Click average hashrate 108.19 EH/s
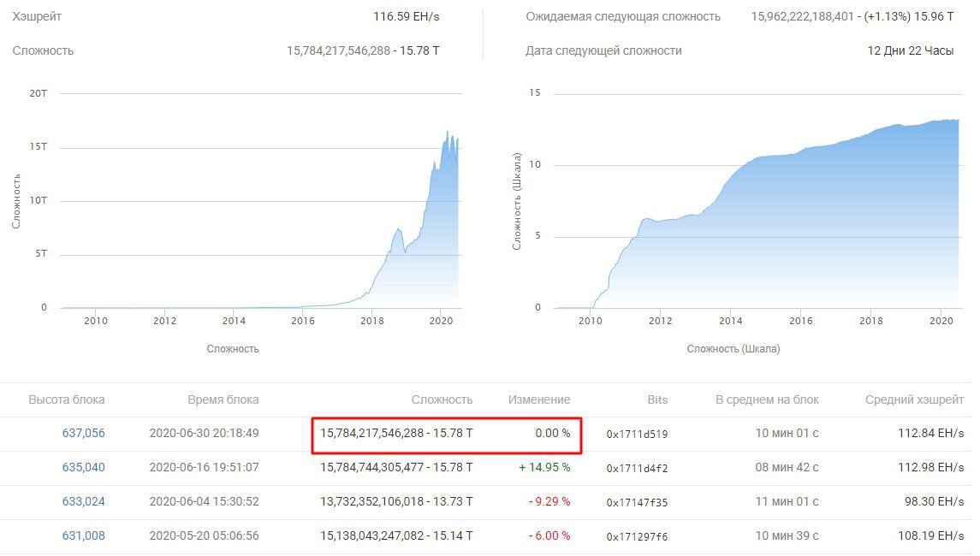The height and width of the screenshot is (556, 980). [930, 536]
